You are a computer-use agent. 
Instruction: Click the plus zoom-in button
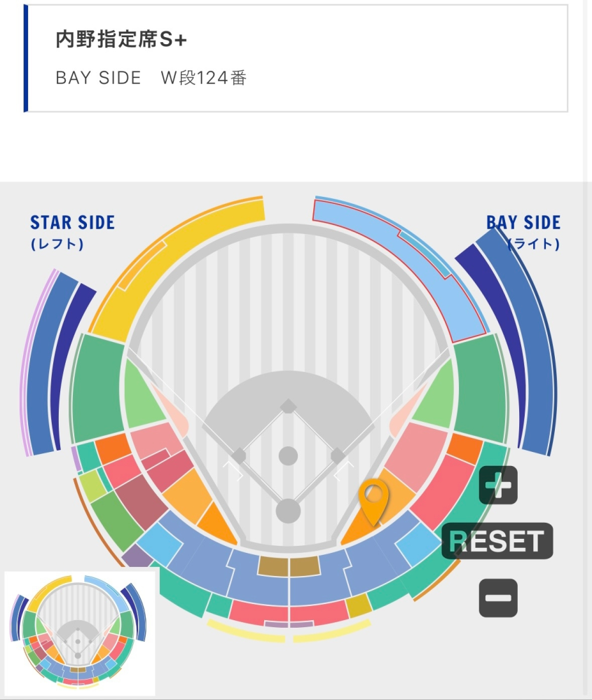point(498,486)
